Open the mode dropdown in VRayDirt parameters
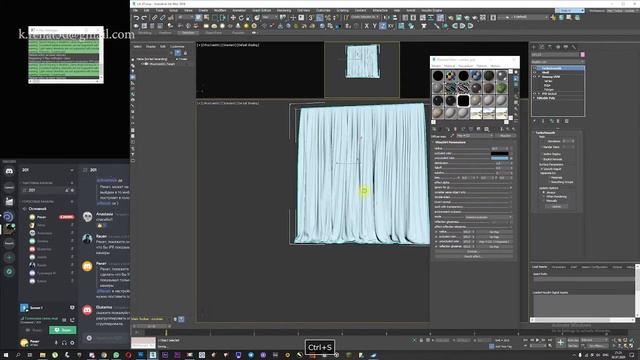The height and width of the screenshot is (360, 640). click(488, 217)
